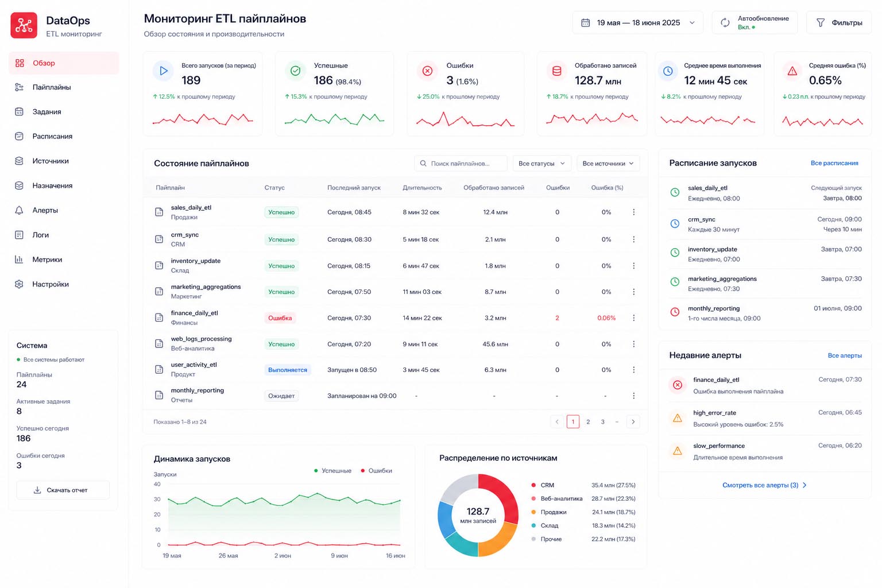Toggle Успешные series in chart legend
This screenshot has width=882, height=588.
click(x=332, y=471)
